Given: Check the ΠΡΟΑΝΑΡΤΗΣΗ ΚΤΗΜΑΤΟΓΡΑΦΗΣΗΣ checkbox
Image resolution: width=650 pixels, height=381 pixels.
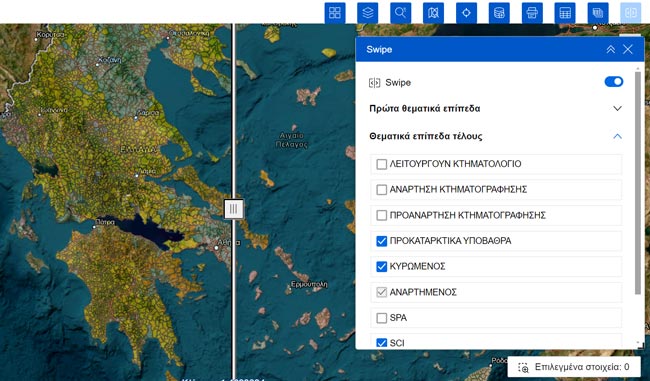Looking at the screenshot, I should [381, 215].
